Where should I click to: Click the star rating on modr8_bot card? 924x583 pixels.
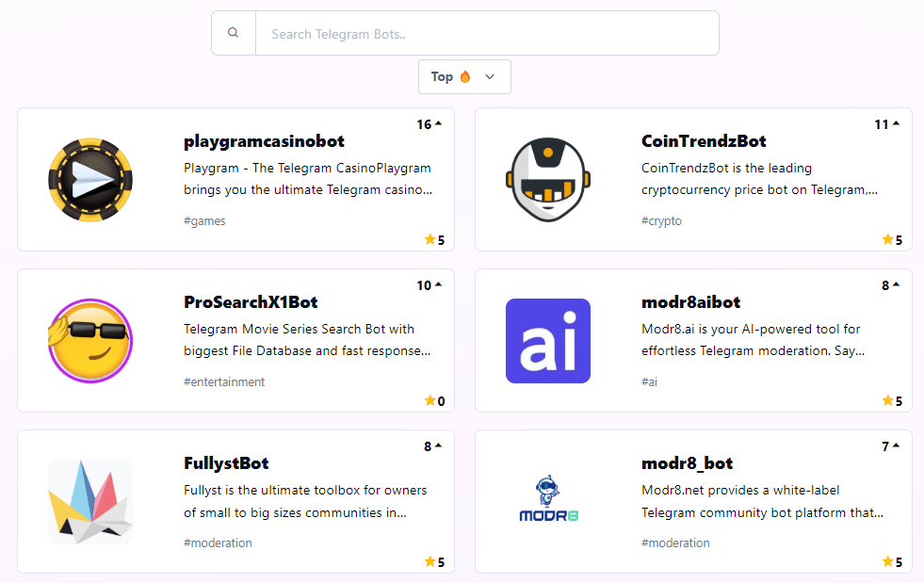(x=892, y=561)
